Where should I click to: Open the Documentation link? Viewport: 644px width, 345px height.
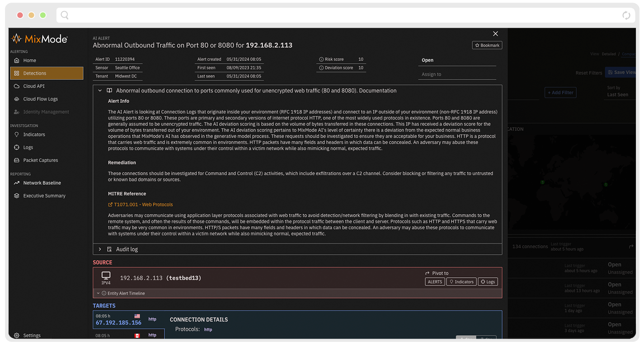tap(377, 91)
